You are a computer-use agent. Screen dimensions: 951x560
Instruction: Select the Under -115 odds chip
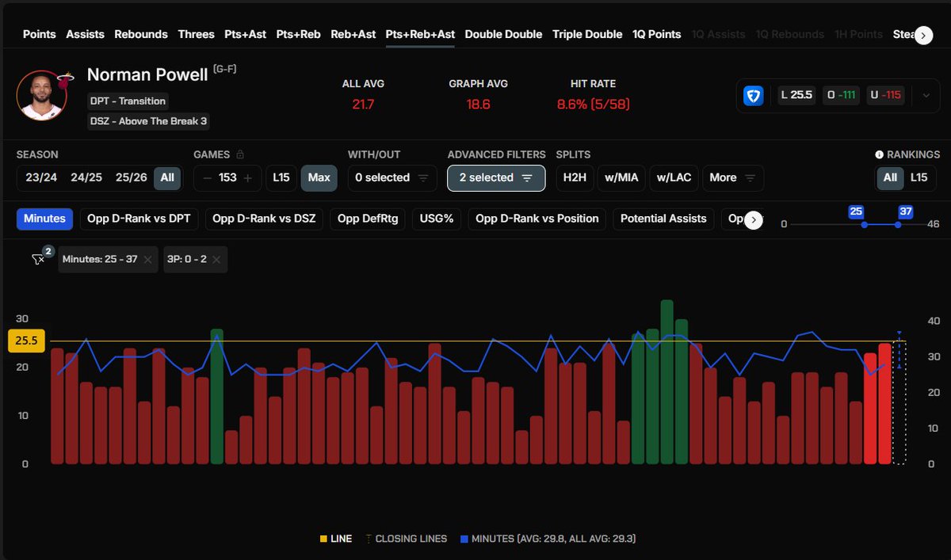[x=886, y=96]
